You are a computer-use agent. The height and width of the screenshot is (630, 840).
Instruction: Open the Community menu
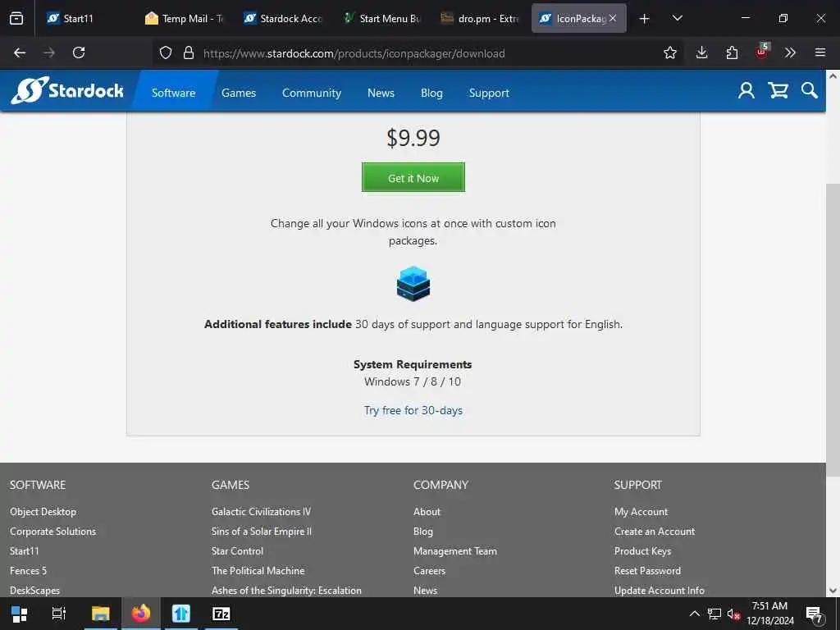[x=311, y=93]
